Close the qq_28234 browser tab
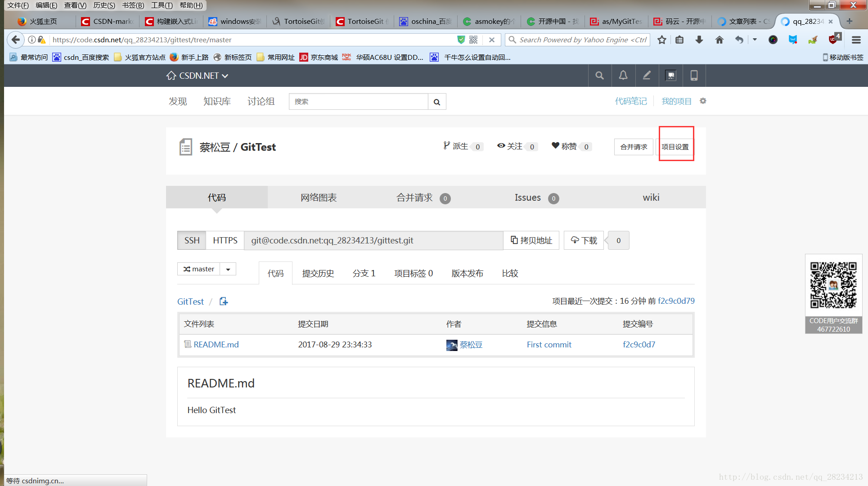This screenshot has height=486, width=868. pos(831,21)
